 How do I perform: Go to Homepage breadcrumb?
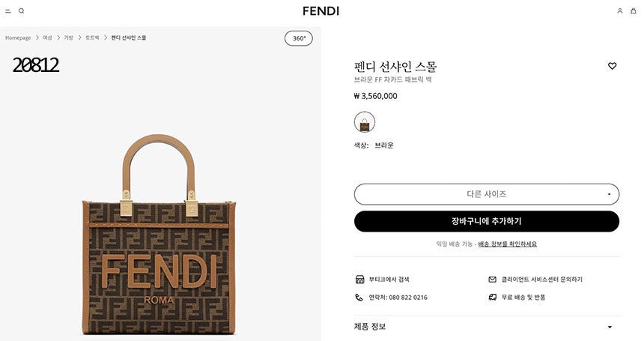pyautogui.click(x=18, y=37)
